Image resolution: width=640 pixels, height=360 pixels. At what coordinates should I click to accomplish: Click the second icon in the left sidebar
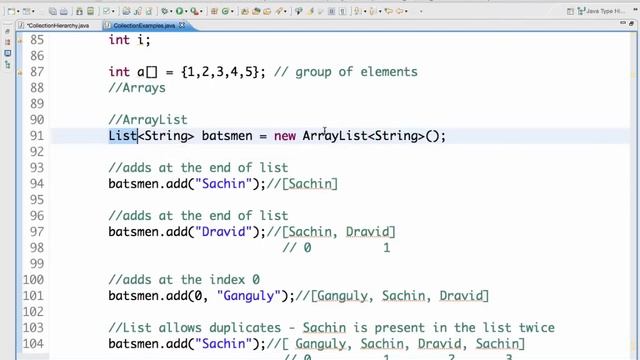(x=7, y=42)
